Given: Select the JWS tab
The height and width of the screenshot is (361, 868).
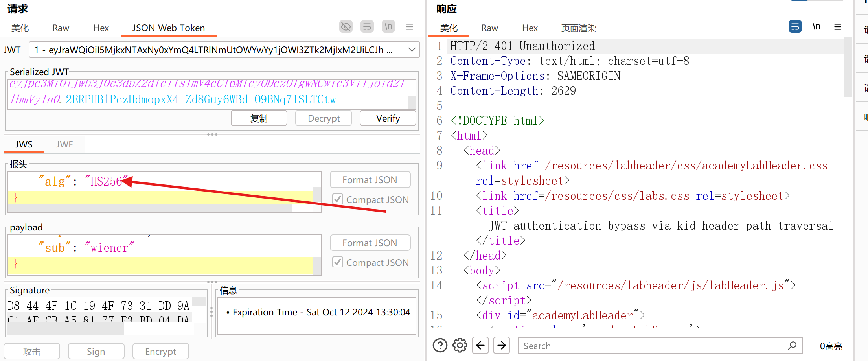Looking at the screenshot, I should tap(24, 144).
